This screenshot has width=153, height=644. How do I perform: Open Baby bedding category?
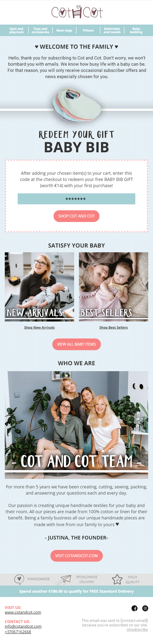coord(136,30)
